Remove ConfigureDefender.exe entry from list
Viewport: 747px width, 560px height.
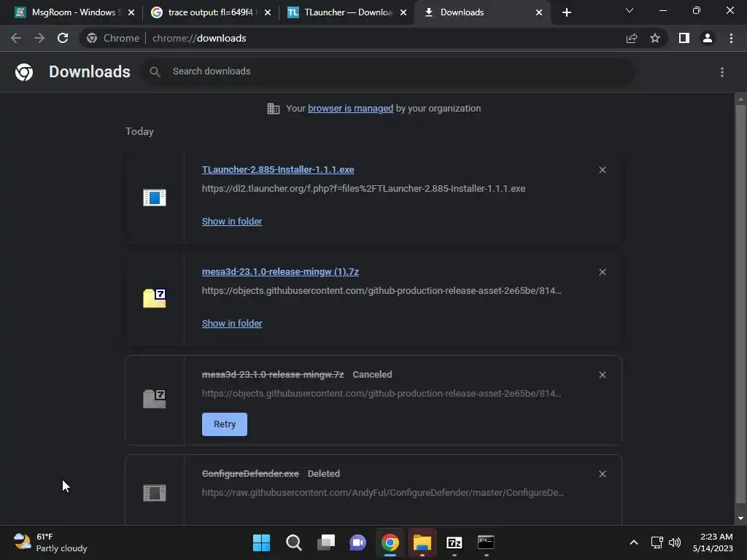602,474
